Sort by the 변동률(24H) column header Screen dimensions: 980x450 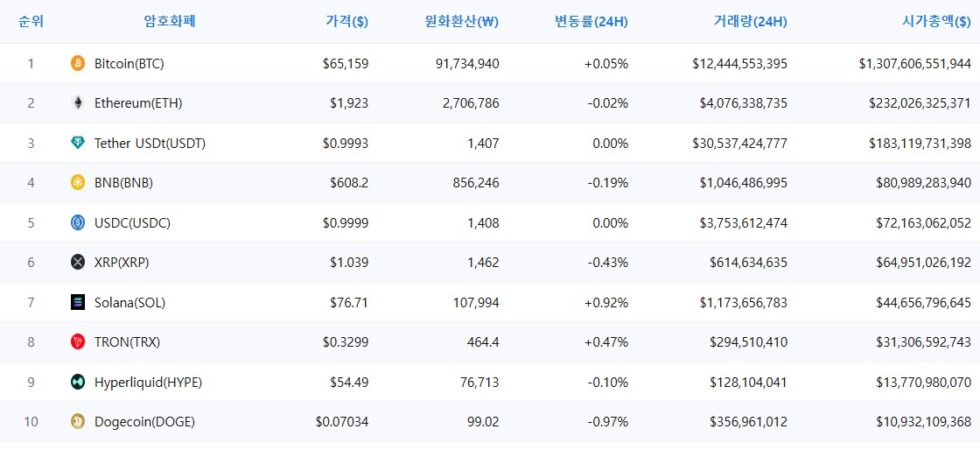point(591,22)
